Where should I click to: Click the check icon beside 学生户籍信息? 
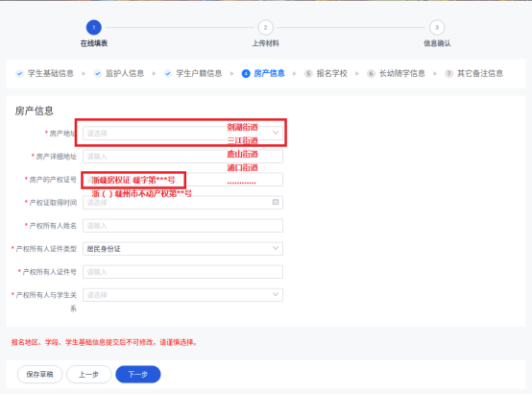(x=168, y=73)
